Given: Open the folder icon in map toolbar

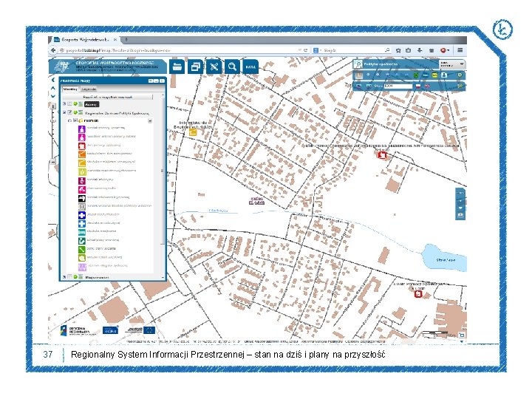Looking at the screenshot, I should point(177,66).
